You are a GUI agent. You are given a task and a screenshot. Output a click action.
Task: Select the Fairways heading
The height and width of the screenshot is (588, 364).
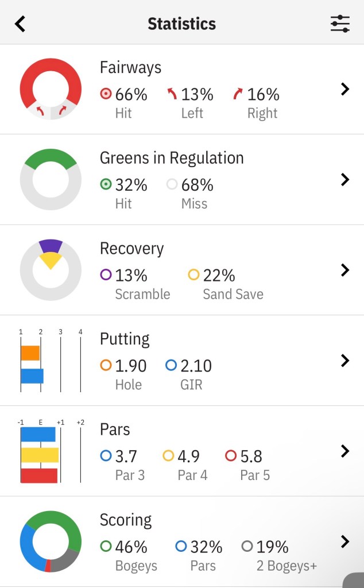tap(130, 68)
